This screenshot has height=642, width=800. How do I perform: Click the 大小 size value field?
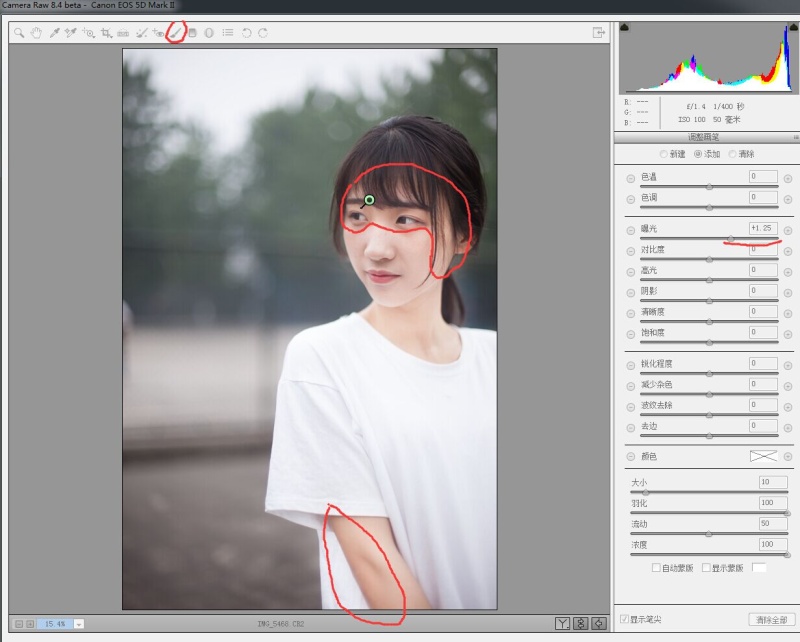pyautogui.click(x=773, y=482)
